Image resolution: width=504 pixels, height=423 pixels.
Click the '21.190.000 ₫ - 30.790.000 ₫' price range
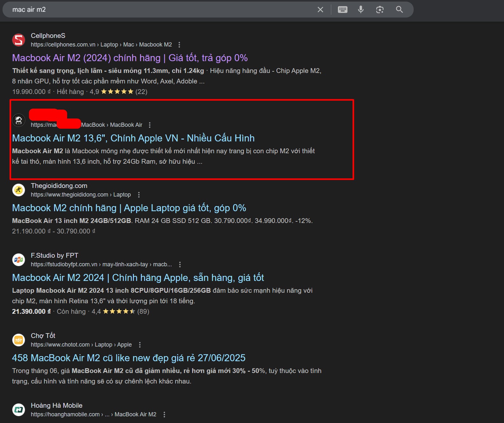click(53, 231)
